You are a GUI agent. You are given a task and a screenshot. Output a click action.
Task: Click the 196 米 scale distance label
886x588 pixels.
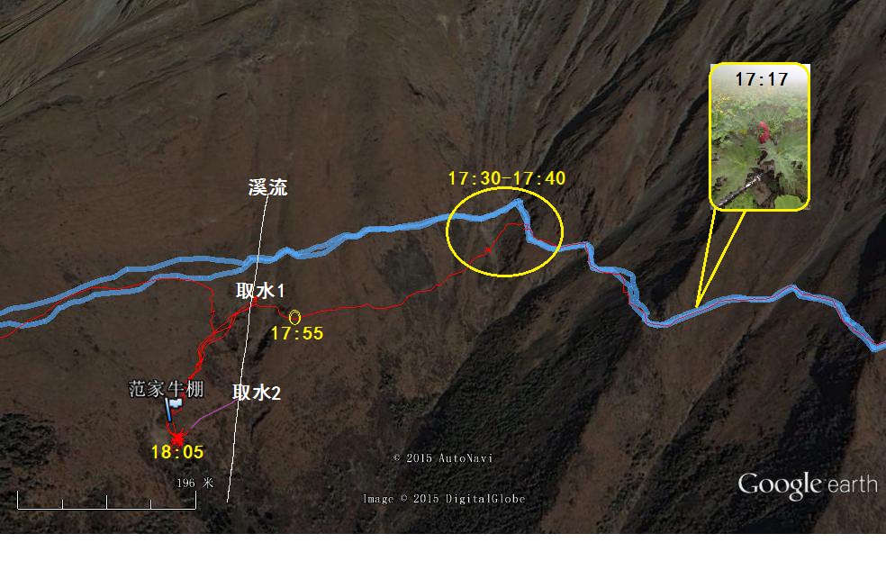pyautogui.click(x=195, y=483)
